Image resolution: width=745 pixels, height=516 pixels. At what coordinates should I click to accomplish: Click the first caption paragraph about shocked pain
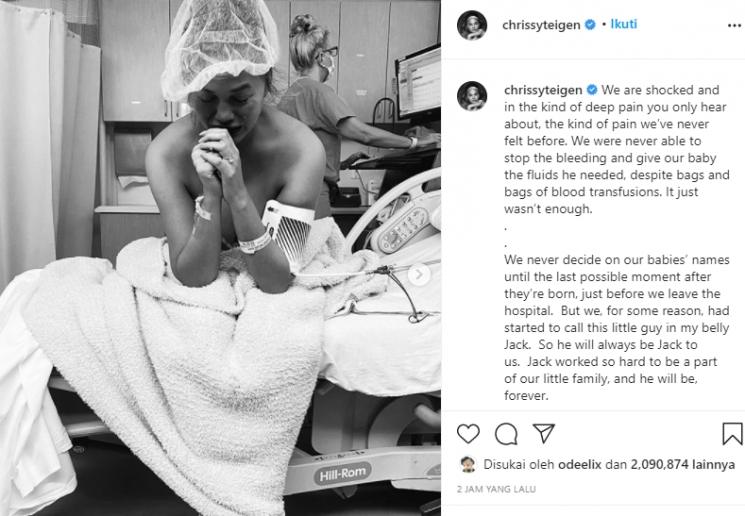point(617,149)
